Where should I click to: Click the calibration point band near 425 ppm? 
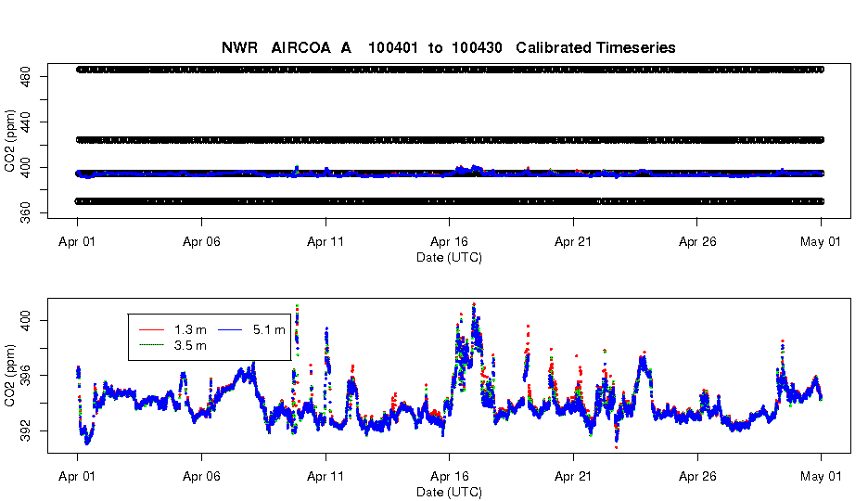pos(450,140)
